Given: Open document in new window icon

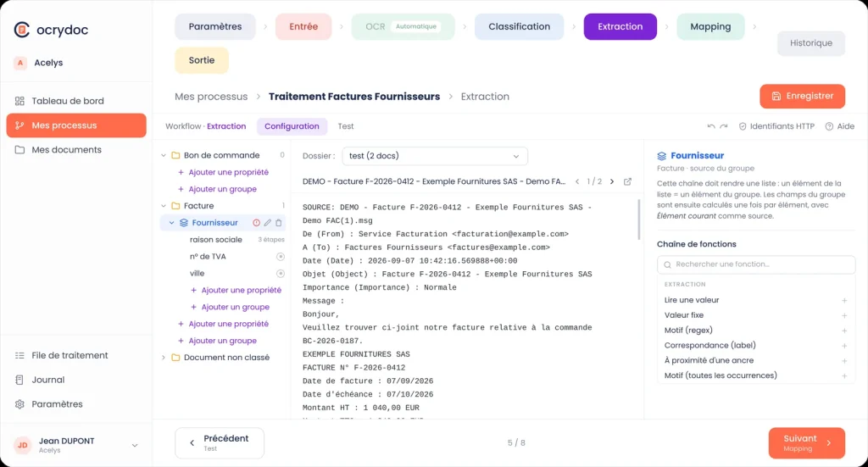Looking at the screenshot, I should click(627, 181).
